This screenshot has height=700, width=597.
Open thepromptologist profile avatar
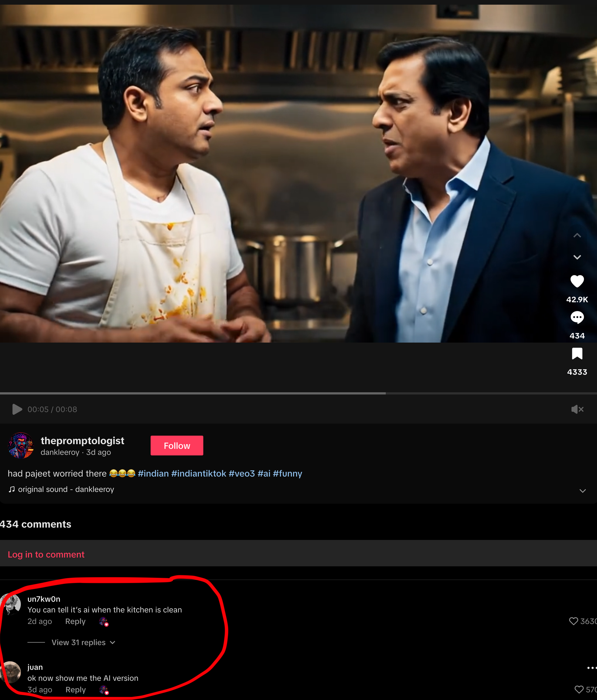[x=21, y=445]
